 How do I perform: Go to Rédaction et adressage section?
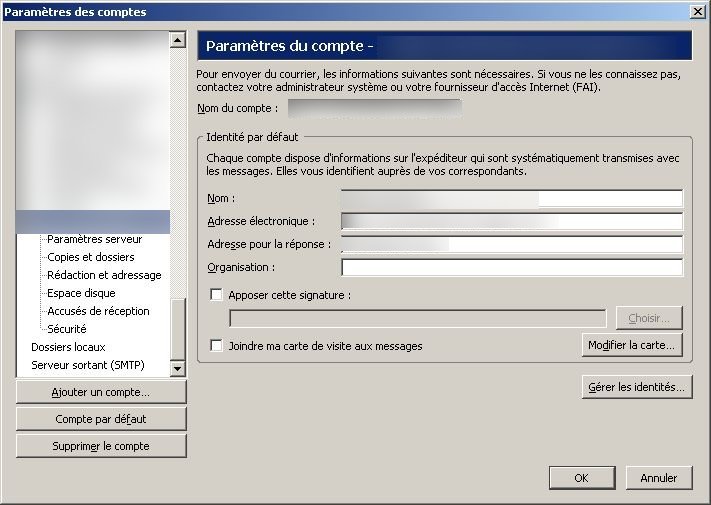click(x=103, y=275)
